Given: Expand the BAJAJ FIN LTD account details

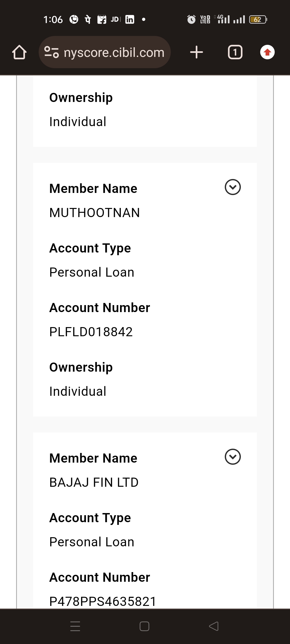Looking at the screenshot, I should click(233, 457).
